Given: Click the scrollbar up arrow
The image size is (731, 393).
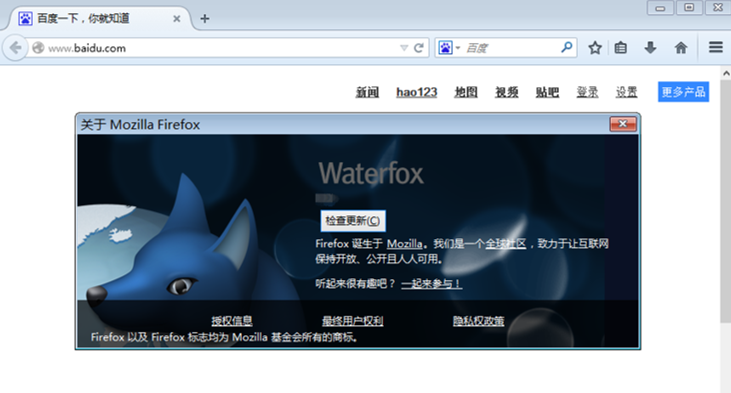Looking at the screenshot, I should point(726,73).
